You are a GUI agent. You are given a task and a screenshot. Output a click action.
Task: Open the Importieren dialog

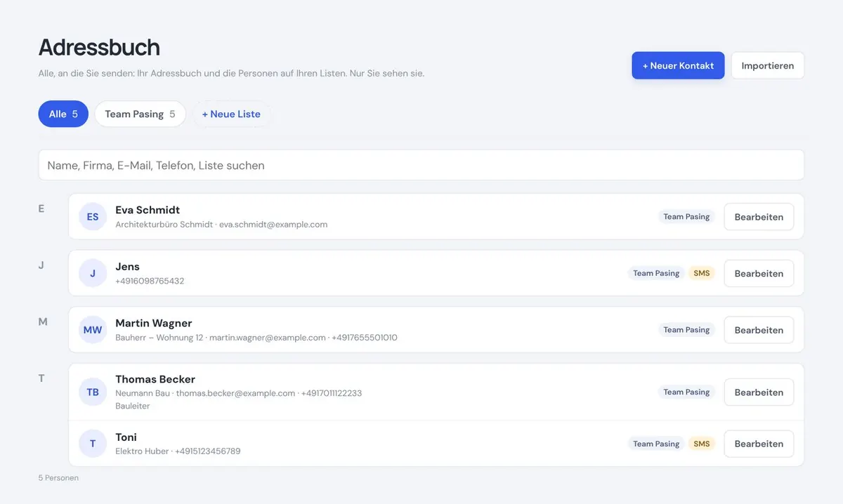(768, 65)
